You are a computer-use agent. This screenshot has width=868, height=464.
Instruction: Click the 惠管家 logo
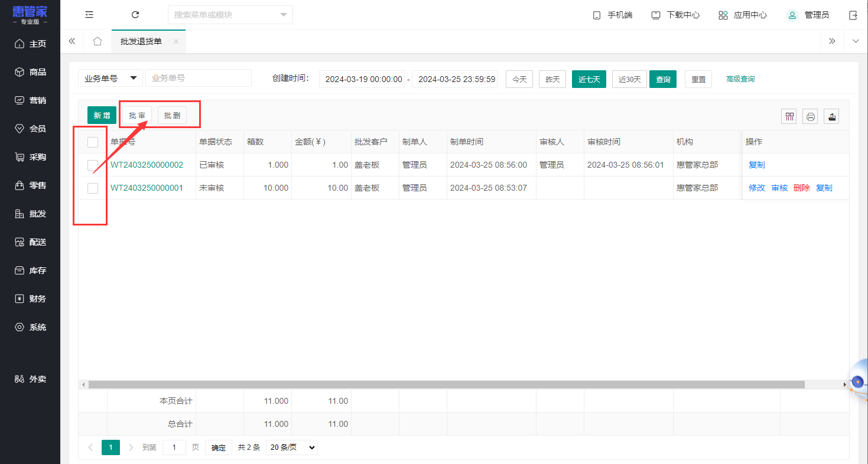click(30, 15)
